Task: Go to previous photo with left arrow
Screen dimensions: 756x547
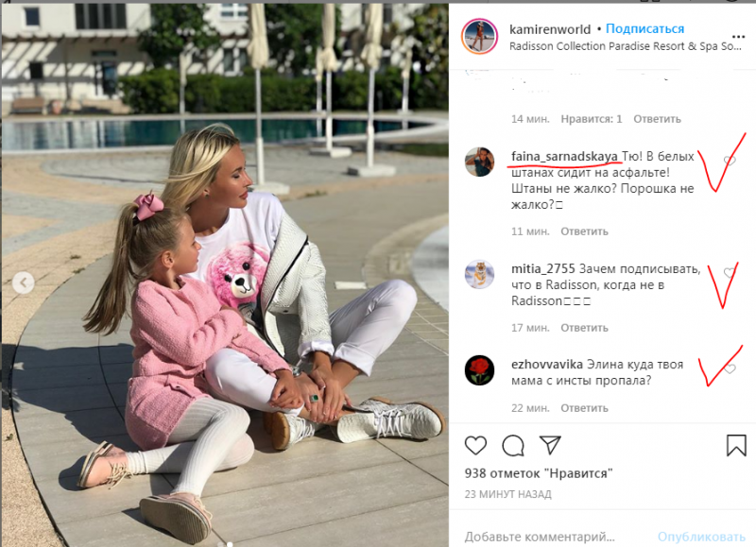Action: click(x=23, y=282)
